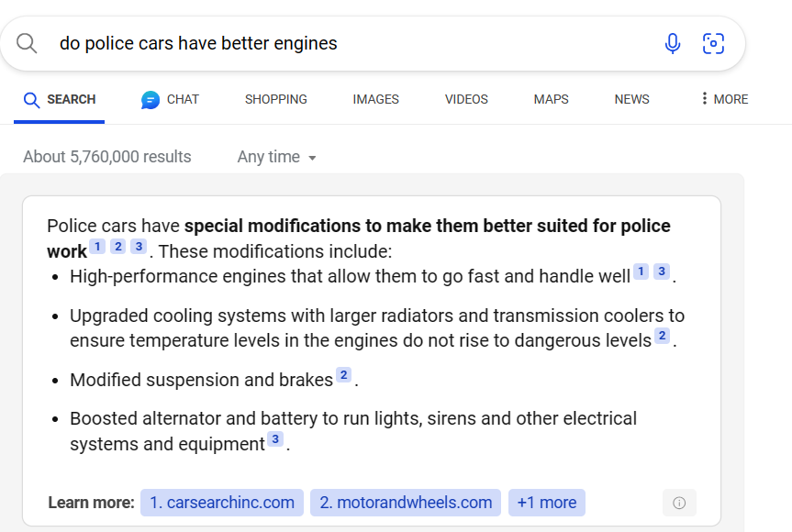Image resolution: width=792 pixels, height=532 pixels.
Task: Switch to the Videos tab
Action: pyautogui.click(x=466, y=99)
